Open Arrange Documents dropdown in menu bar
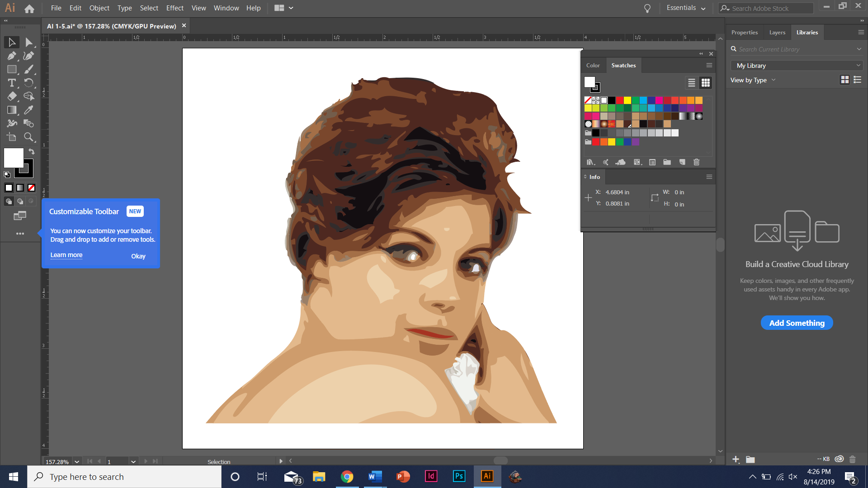The image size is (868, 488). 284,8
